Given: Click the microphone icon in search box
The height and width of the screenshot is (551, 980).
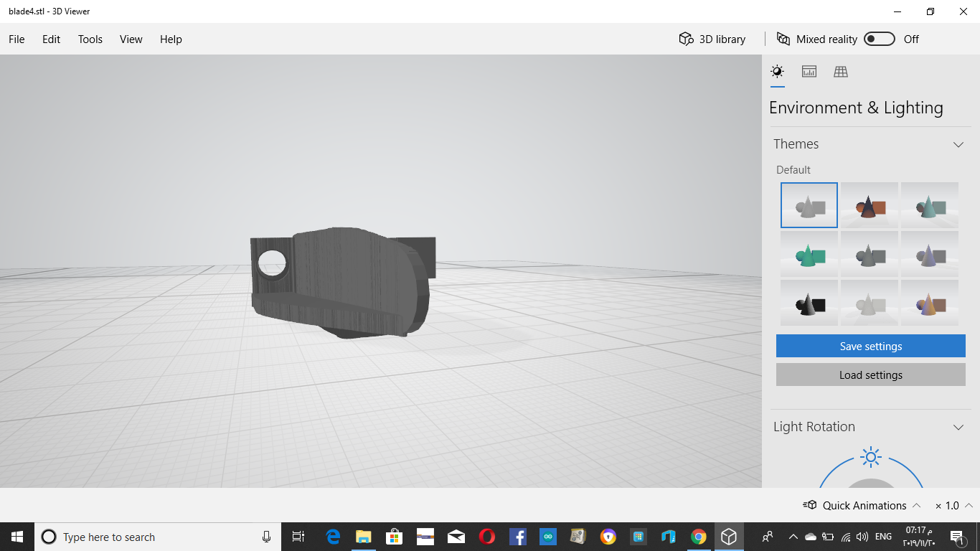Looking at the screenshot, I should click(x=266, y=537).
